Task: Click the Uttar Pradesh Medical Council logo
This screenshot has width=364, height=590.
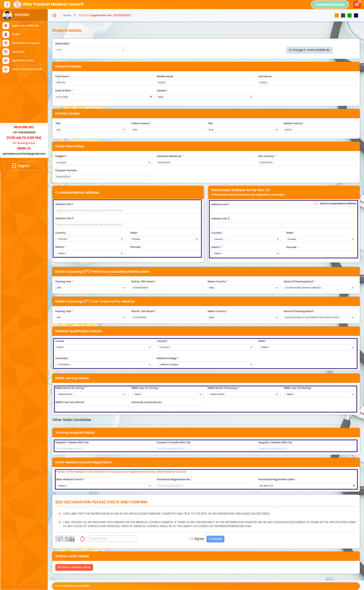Action: coord(17,4)
